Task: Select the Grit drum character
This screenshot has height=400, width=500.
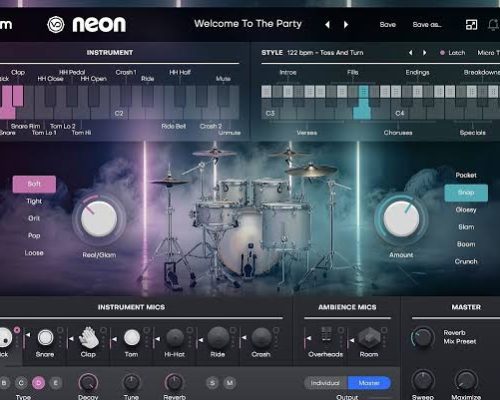Action: click(x=34, y=218)
